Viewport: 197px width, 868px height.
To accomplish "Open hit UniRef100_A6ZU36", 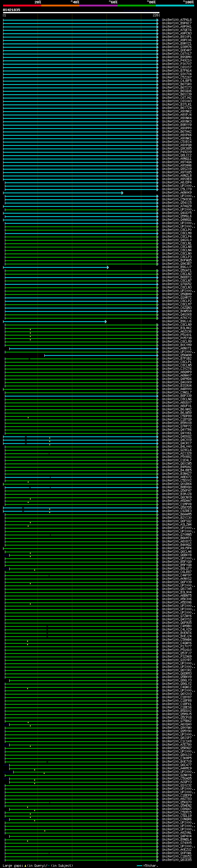I will [x=177, y=332].
